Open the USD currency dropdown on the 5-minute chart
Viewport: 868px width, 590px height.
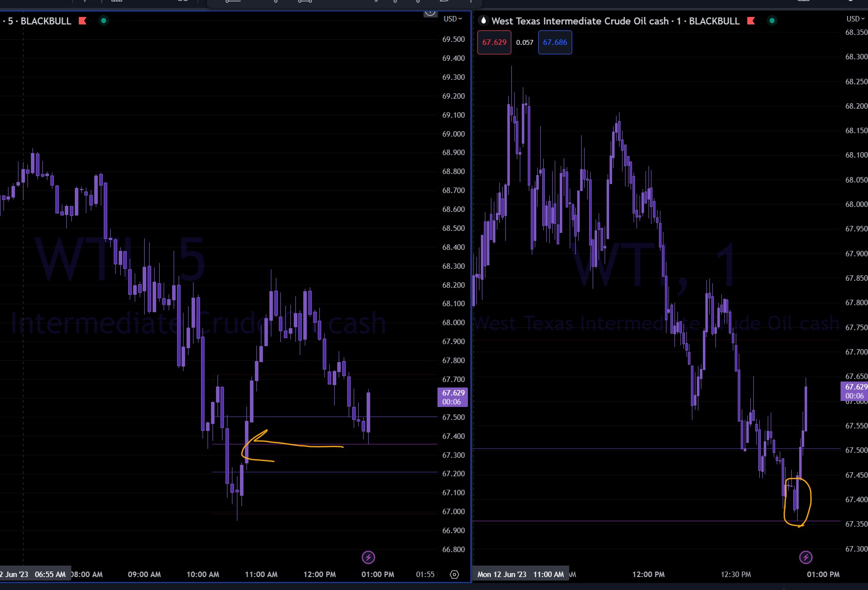point(453,19)
